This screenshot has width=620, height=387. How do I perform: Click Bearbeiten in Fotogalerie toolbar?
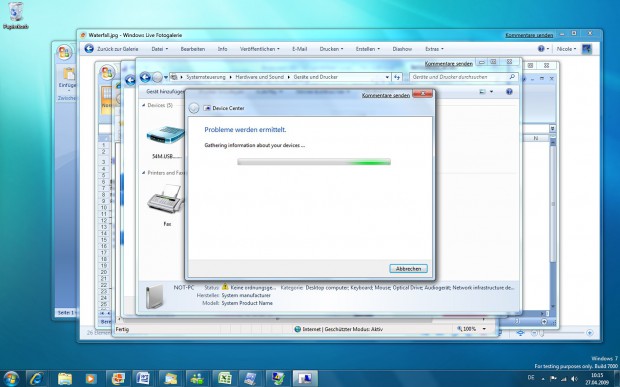193,49
